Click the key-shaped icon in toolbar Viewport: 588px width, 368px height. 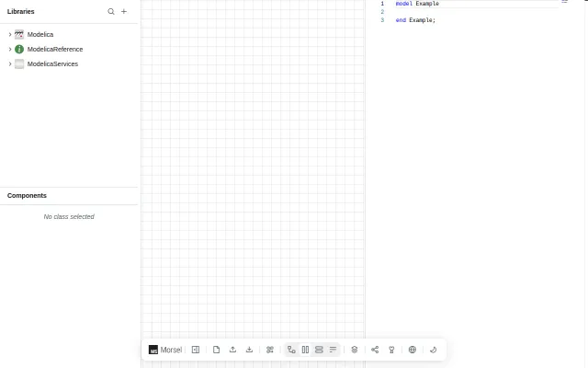(391, 350)
